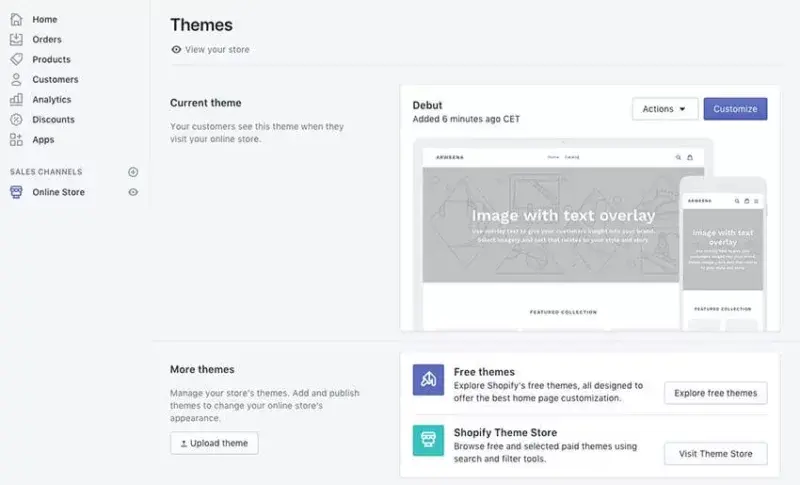Screen dimensions: 800x485
Task: Click the Orders inbox icon
Action: (x=16, y=39)
